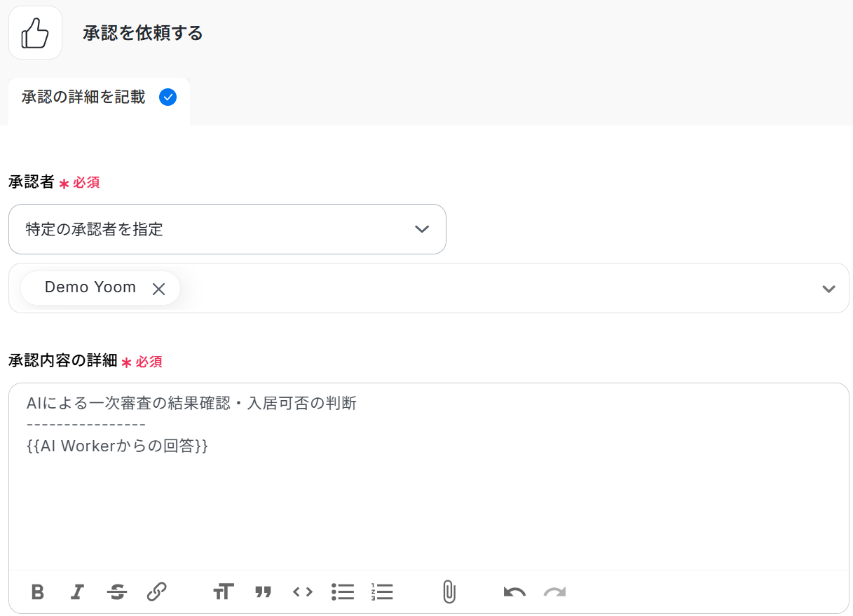Viewport: 853px width, 616px height.
Task: Create a bulleted list
Action: 343,592
